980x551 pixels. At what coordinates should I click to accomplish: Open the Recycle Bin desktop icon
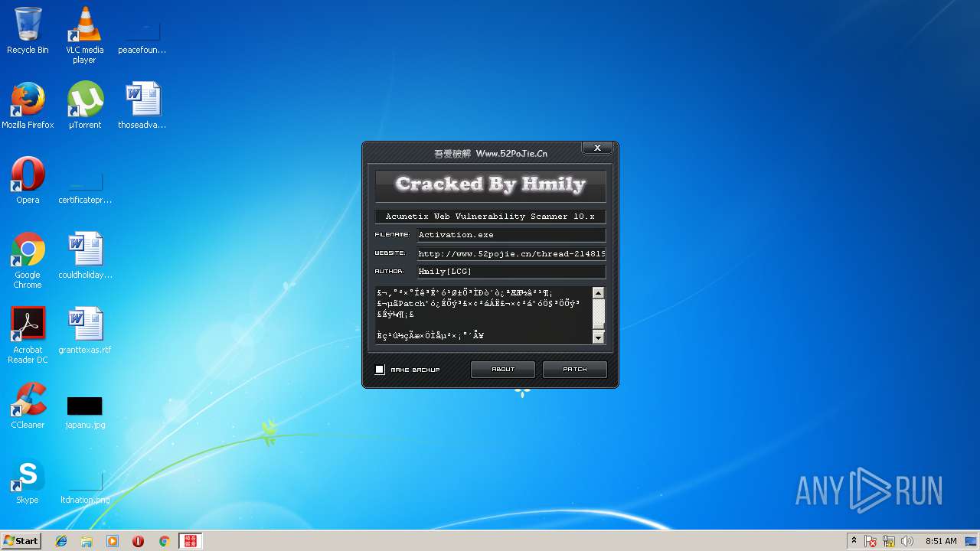pos(28,31)
